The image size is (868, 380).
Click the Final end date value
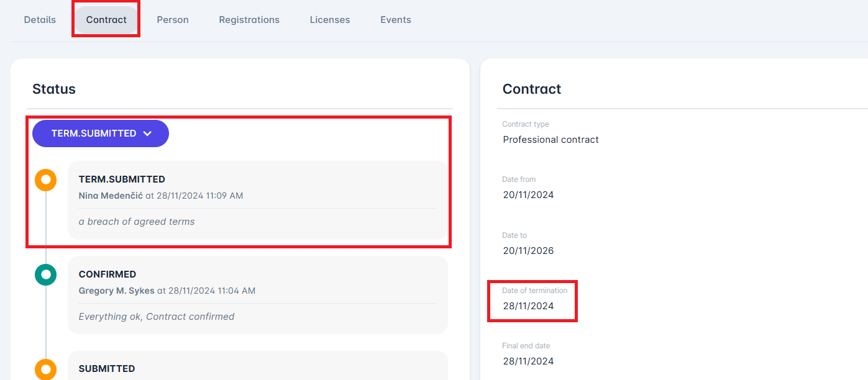pos(528,361)
